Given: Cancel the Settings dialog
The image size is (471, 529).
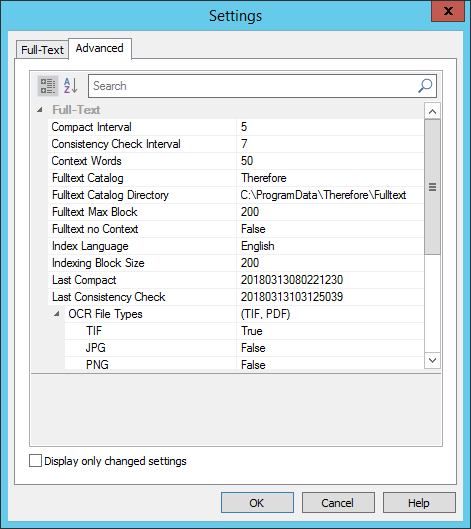Looking at the screenshot, I should click(x=338, y=503).
